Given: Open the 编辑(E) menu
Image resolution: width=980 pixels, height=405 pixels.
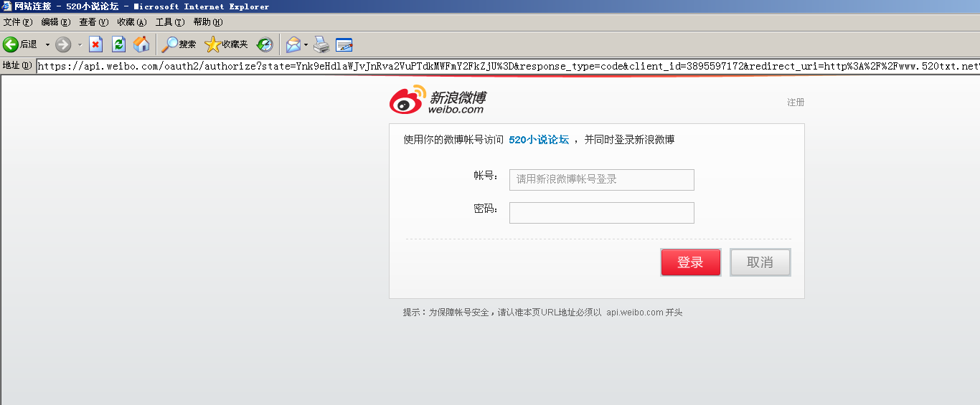Looking at the screenshot, I should point(55,22).
